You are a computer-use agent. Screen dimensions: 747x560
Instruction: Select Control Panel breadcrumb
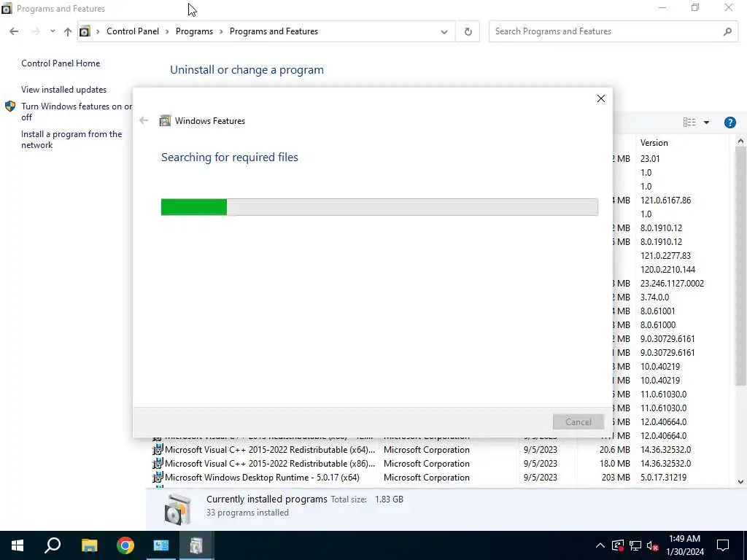(133, 31)
